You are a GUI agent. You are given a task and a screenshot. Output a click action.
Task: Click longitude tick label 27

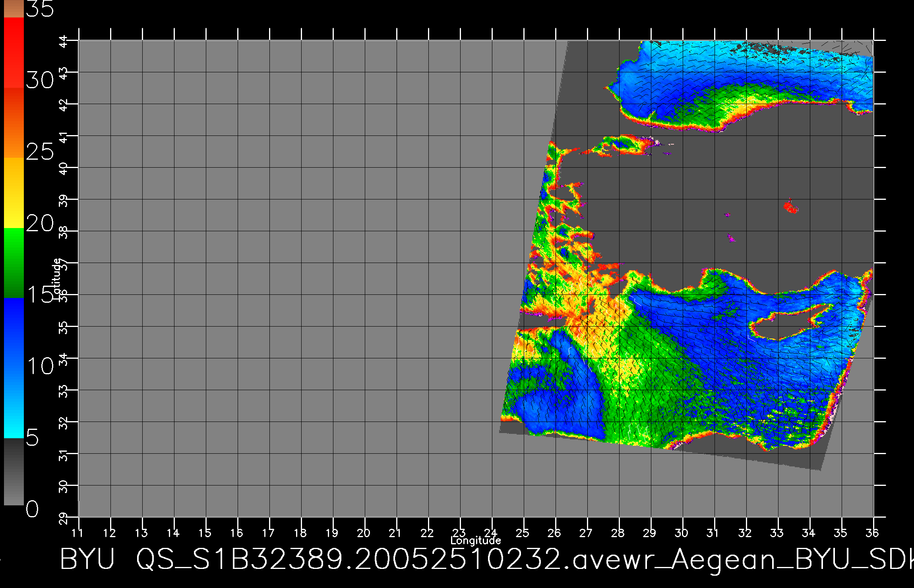(586, 533)
